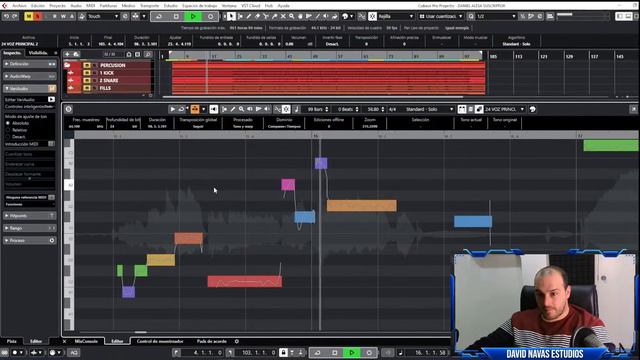Toggle the Introducción MIDI switch
The width and height of the screenshot is (640, 360).
click(x=51, y=144)
